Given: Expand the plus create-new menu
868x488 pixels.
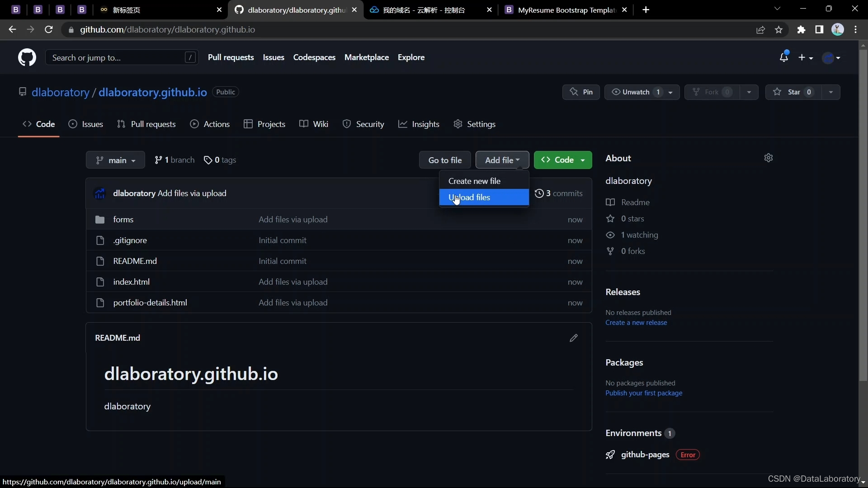Looking at the screenshot, I should (806, 57).
